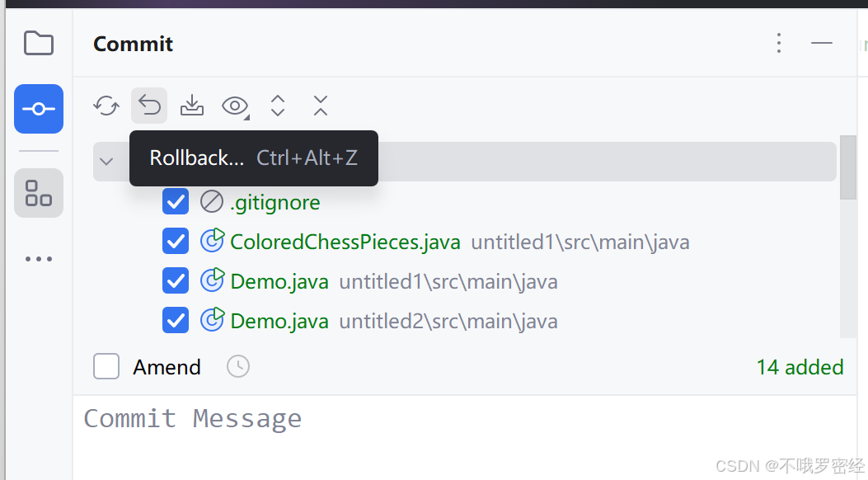868x480 pixels.
Task: Open the Project folder tool window
Action: [x=39, y=43]
